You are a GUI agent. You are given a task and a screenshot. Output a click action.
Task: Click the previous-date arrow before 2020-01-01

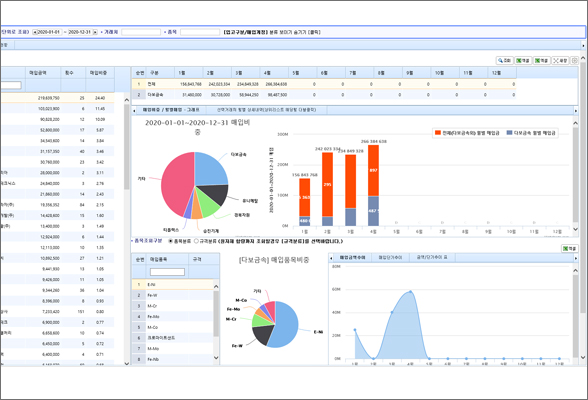point(34,32)
